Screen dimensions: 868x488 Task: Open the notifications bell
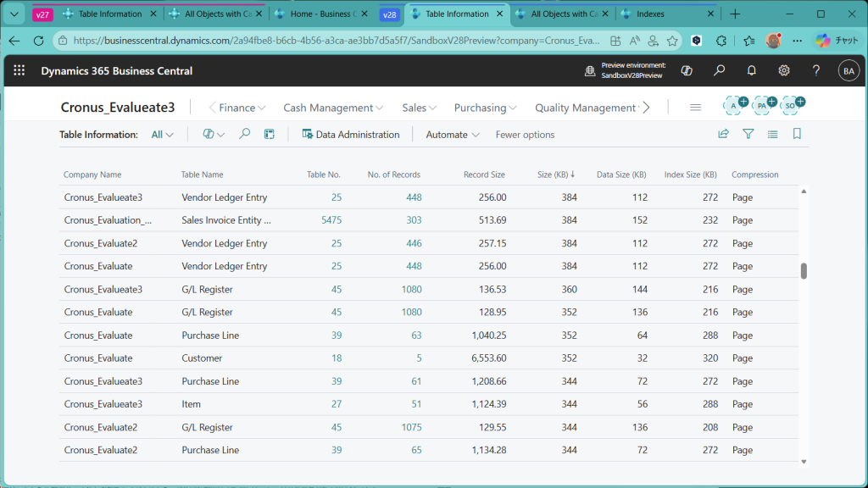click(751, 71)
